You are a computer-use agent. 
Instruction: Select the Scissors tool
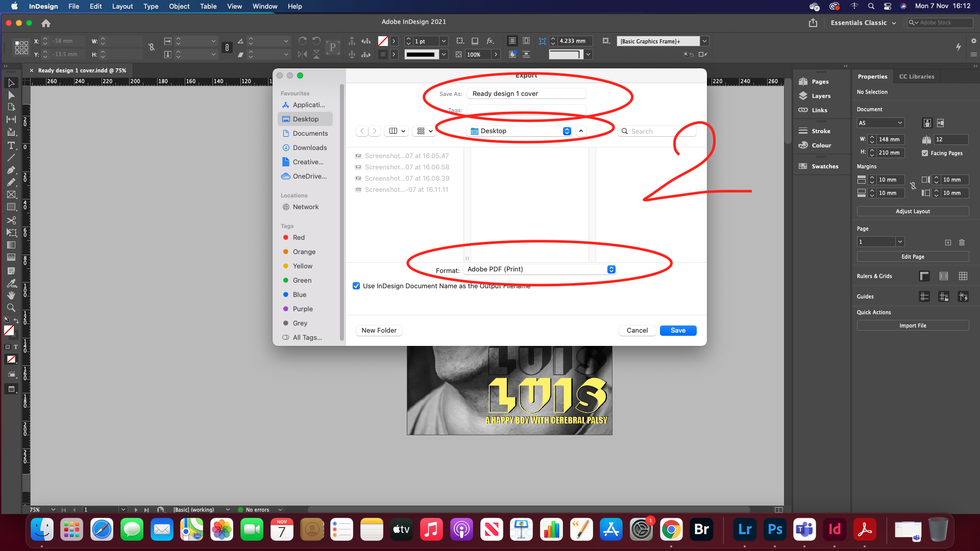(x=11, y=220)
